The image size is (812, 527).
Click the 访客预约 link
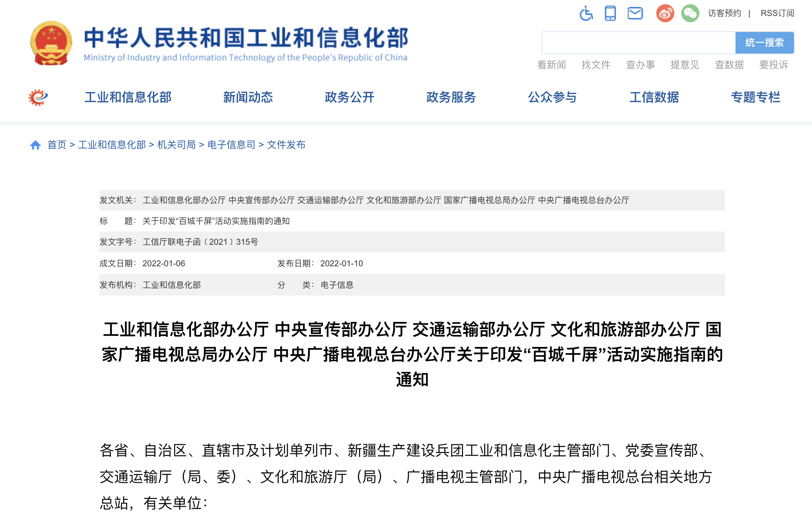[x=724, y=14]
